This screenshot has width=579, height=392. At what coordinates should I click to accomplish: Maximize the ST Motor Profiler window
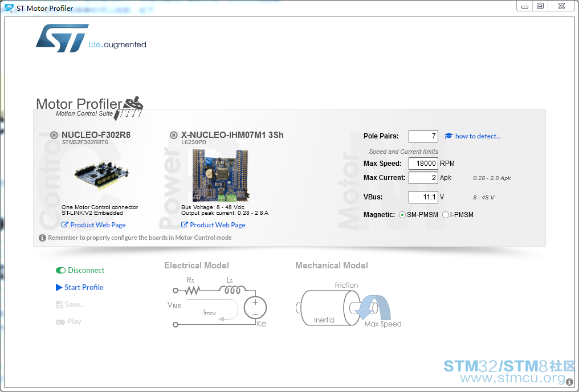pyautogui.click(x=540, y=6)
